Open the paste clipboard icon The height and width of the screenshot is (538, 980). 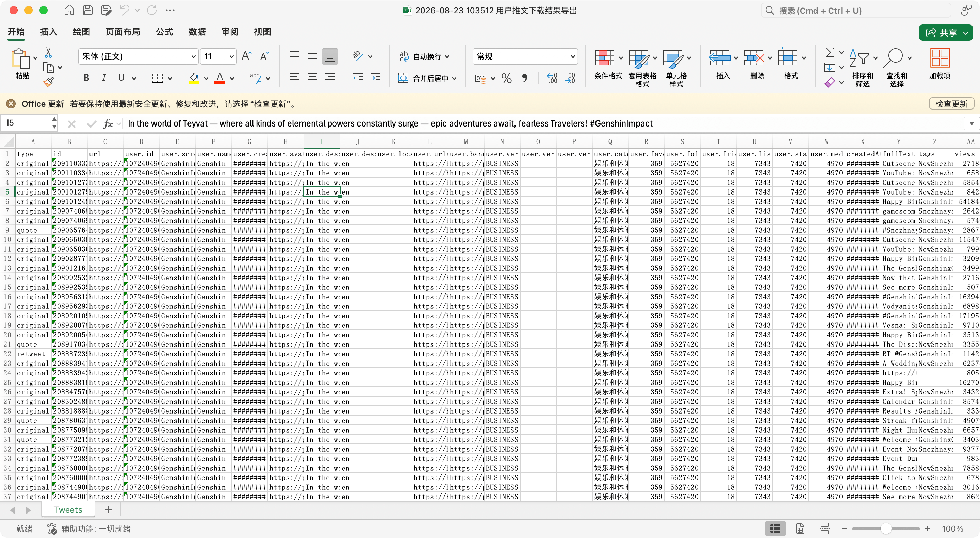click(20, 58)
